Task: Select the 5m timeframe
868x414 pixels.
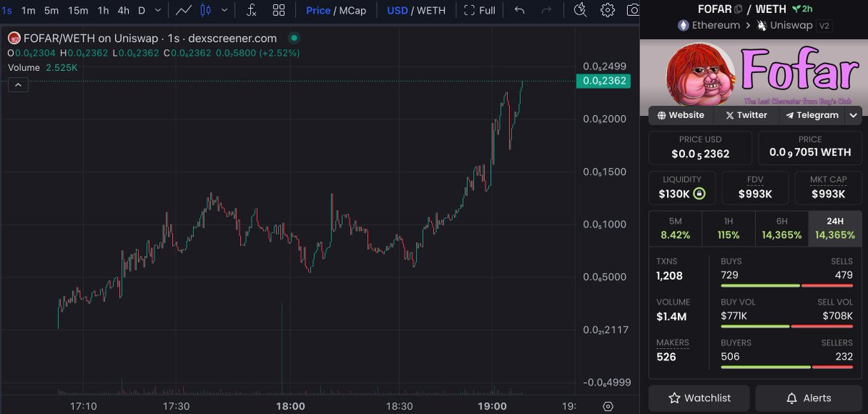Action: tap(51, 10)
